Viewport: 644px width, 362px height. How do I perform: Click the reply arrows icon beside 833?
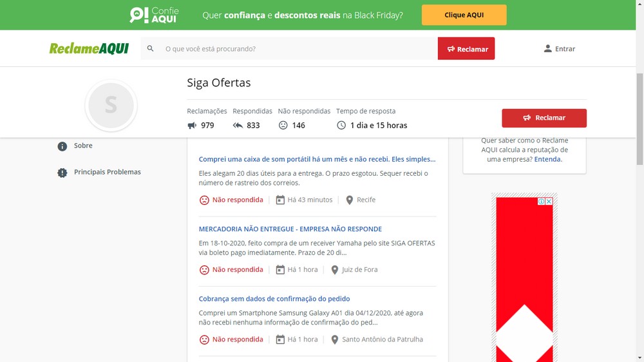point(238,126)
